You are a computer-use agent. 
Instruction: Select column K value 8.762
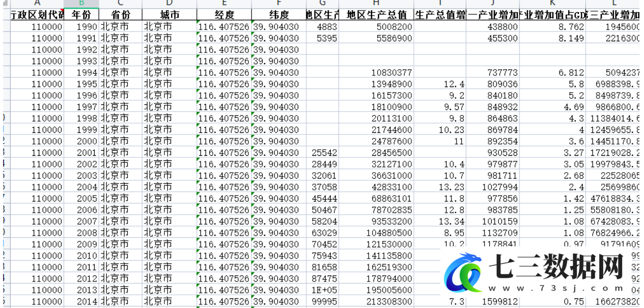point(552,26)
